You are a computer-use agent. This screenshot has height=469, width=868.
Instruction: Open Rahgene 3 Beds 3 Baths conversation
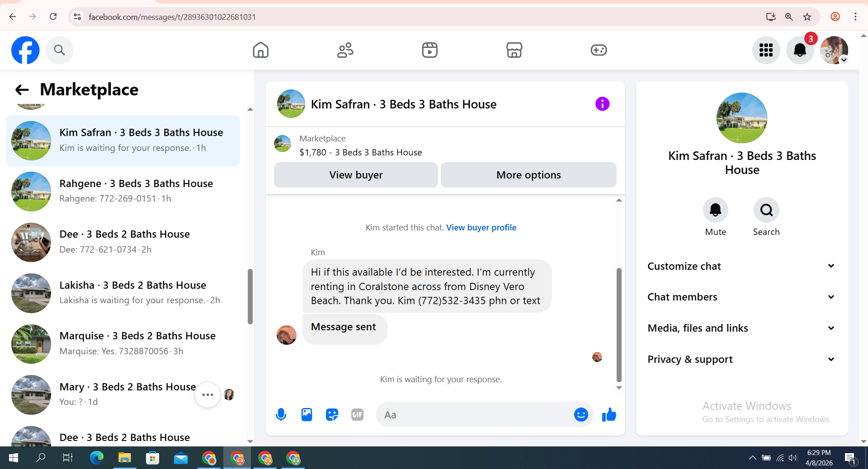(123, 191)
